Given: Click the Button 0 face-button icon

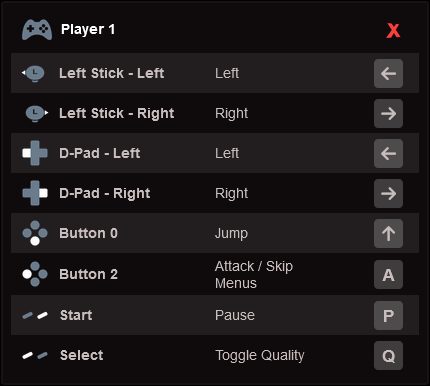Looking at the screenshot, I should pos(35,233).
